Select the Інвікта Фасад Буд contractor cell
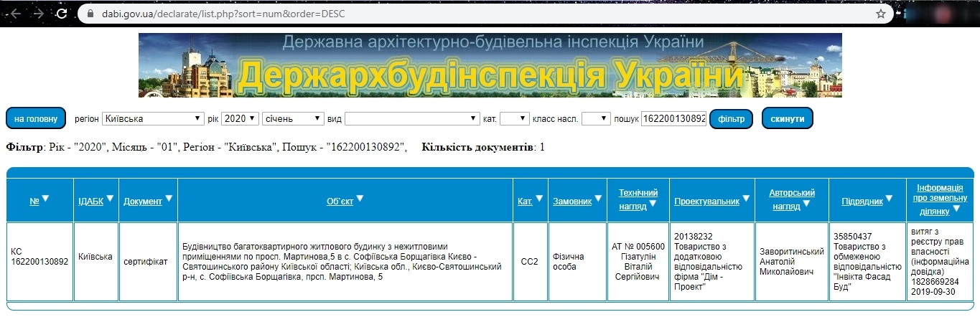Screen dimensions: 980x322 (867, 262)
